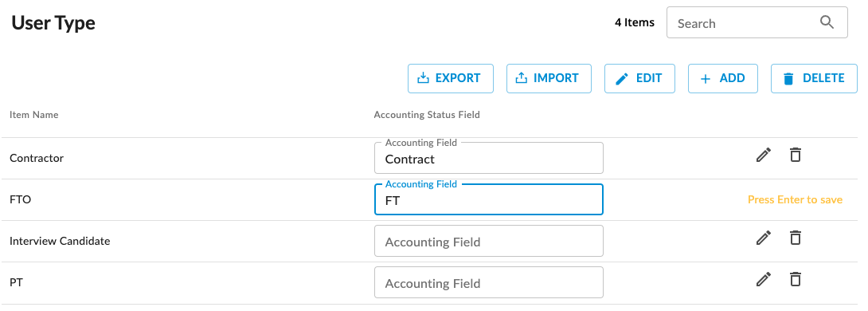
Task: Click the EDIT button in toolbar
Action: click(639, 78)
